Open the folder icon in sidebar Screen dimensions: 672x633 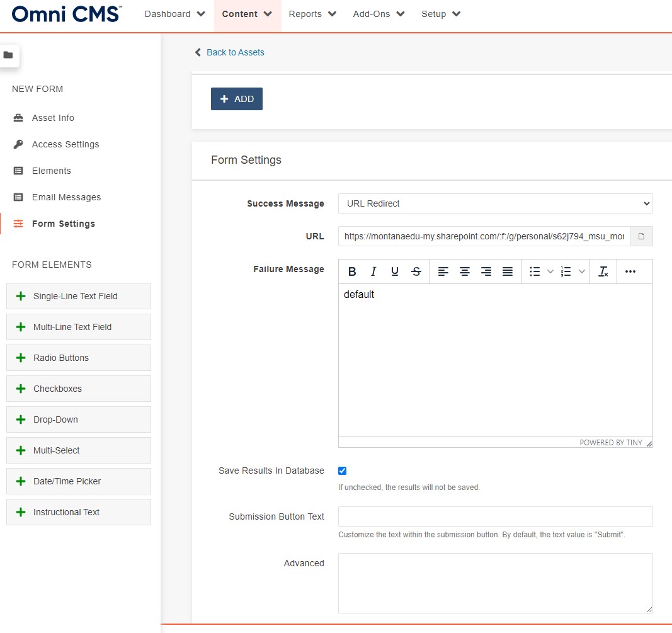click(8, 55)
